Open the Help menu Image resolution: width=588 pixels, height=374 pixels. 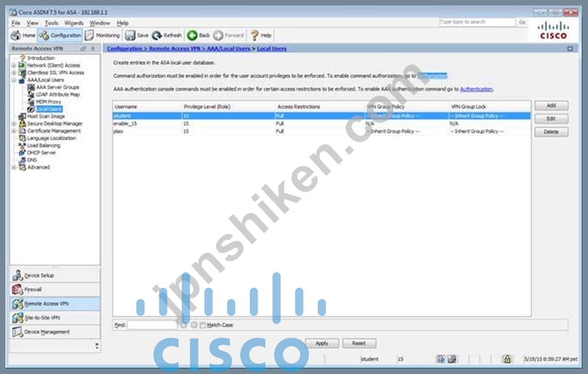coord(122,23)
